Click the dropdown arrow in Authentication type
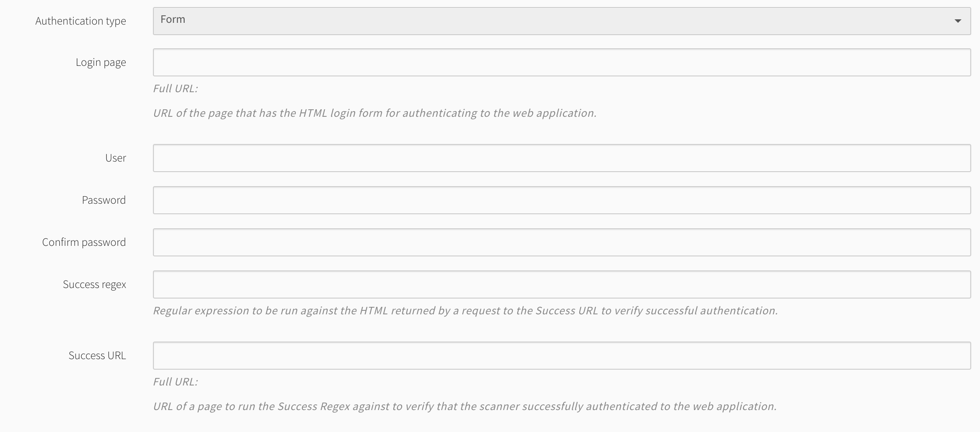This screenshot has height=432, width=980. point(958,21)
